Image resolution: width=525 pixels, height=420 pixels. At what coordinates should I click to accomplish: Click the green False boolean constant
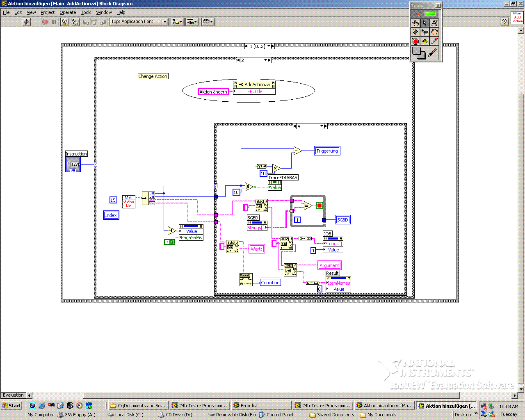coord(169,242)
